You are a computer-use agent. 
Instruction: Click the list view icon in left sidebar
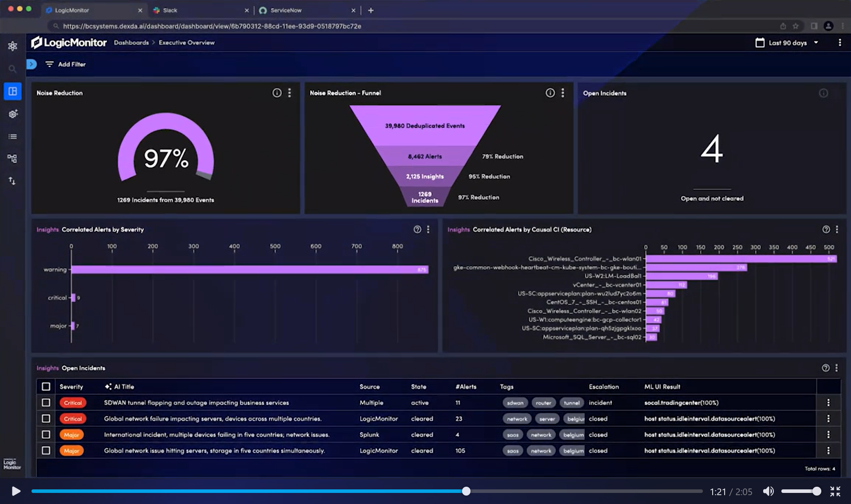pos(12,137)
